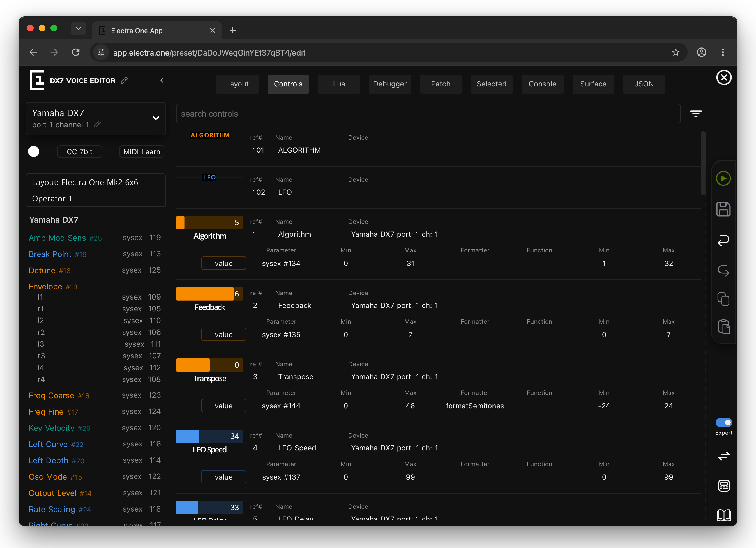Click the green play/run preset icon
The width and height of the screenshot is (756, 548).
[x=723, y=178]
